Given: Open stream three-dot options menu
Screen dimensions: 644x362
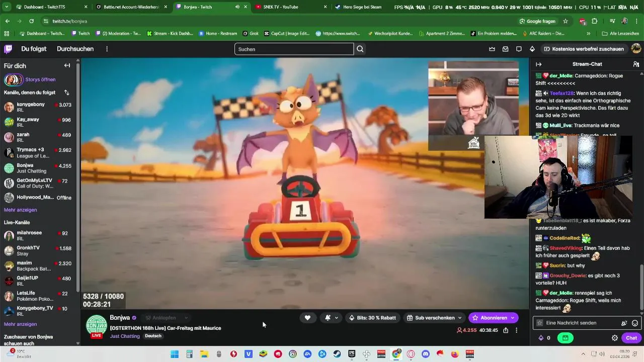Looking at the screenshot, I should (516, 330).
